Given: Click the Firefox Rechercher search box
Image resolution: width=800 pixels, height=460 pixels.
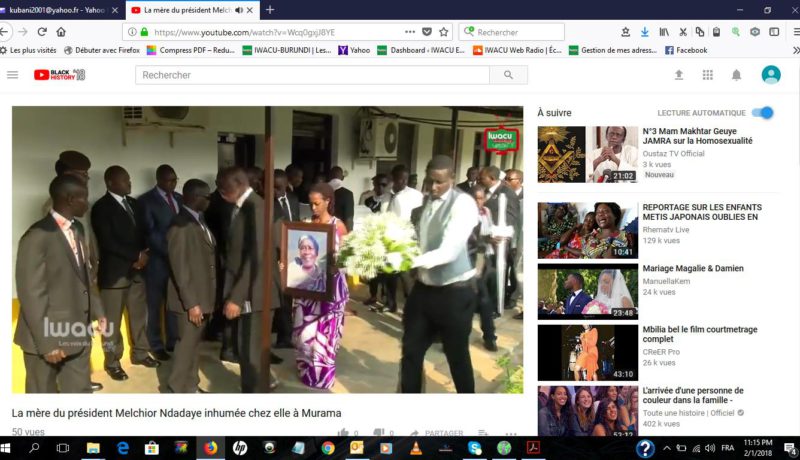Looking at the screenshot, I should coord(512,32).
